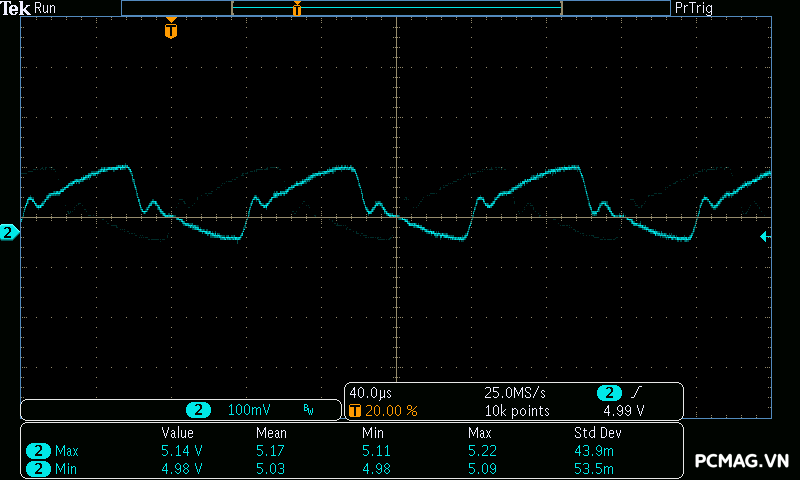Viewport: 800px width, 480px height.
Task: Click the Run acquisition status indicator
Action: click(45, 8)
